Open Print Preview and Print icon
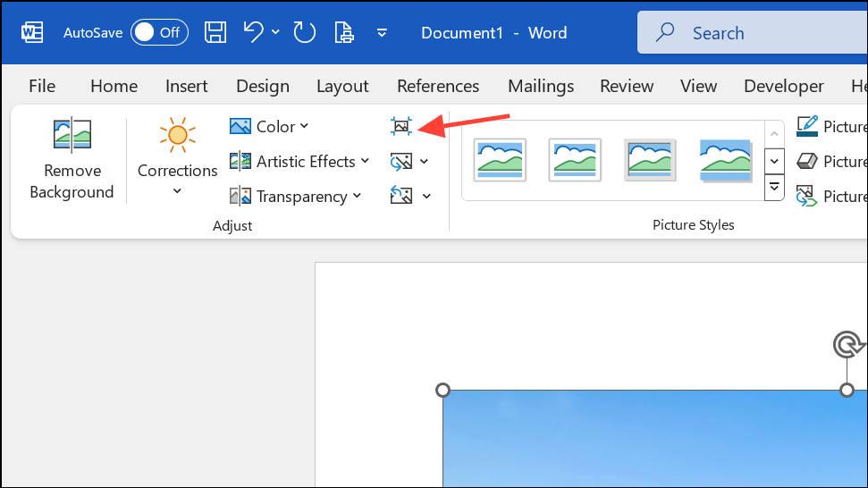This screenshot has width=868, height=488. pos(344,33)
